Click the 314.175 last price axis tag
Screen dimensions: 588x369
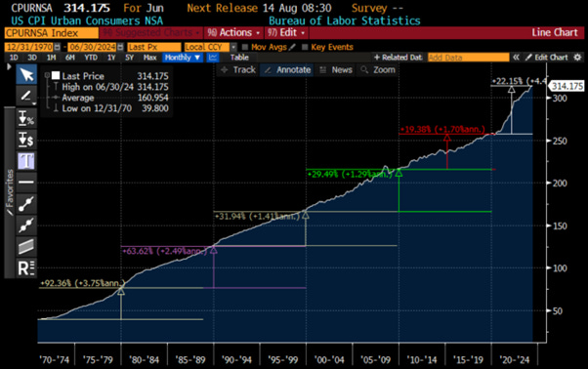coord(567,86)
